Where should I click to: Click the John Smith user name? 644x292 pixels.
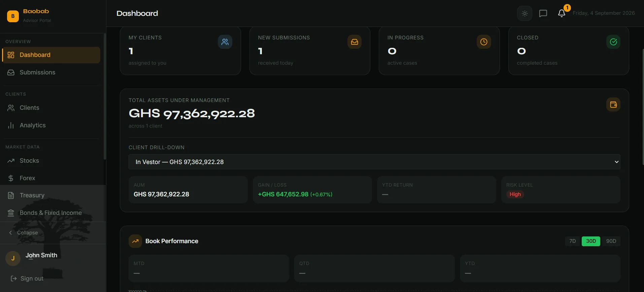(x=41, y=255)
